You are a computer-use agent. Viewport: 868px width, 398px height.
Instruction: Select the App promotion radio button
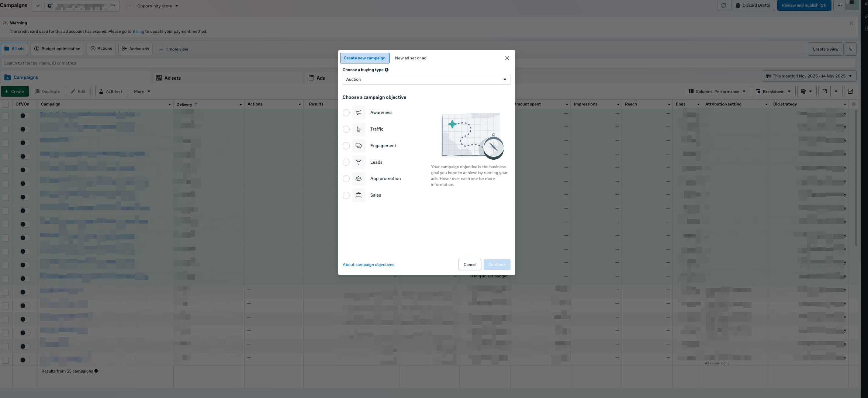tap(346, 179)
